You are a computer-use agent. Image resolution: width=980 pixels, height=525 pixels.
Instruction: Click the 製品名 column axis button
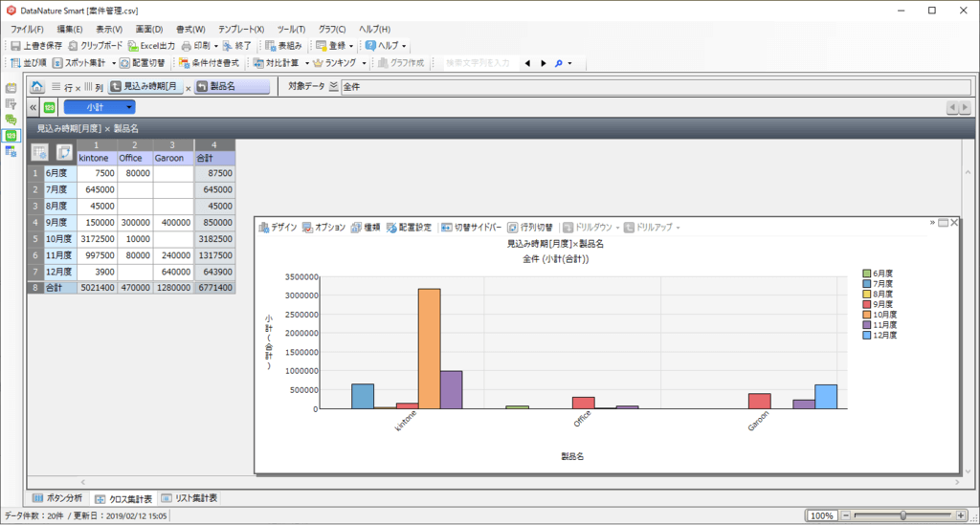(232, 87)
